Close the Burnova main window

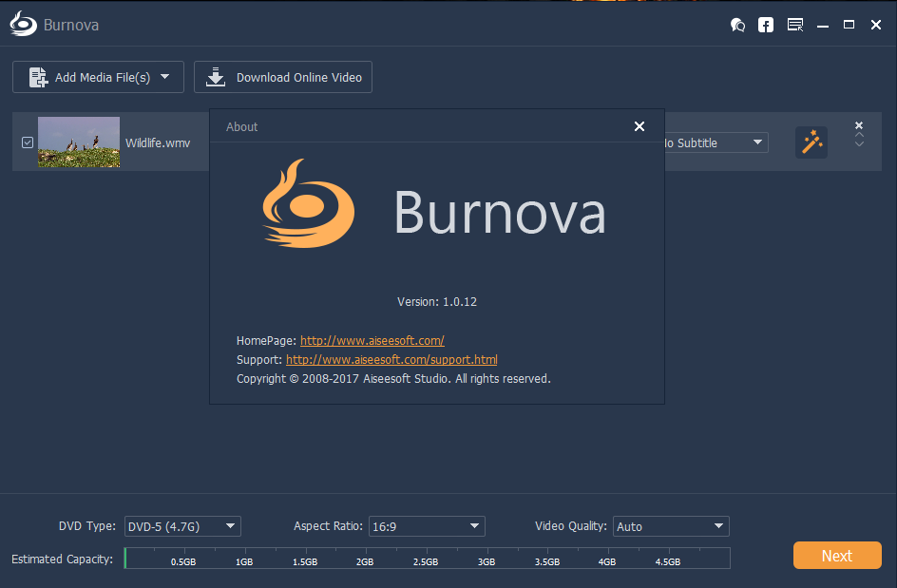pos(876,25)
